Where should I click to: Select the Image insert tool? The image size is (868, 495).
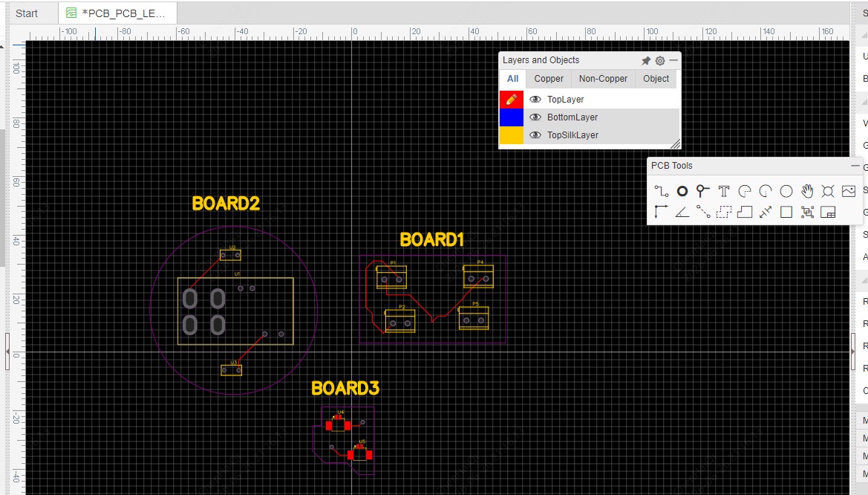click(849, 191)
